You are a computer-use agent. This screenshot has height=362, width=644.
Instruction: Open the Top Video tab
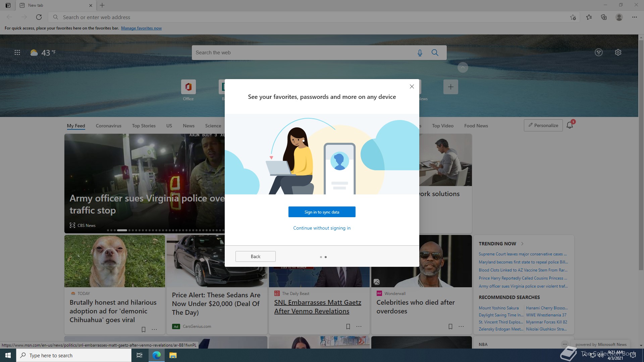coord(442,126)
